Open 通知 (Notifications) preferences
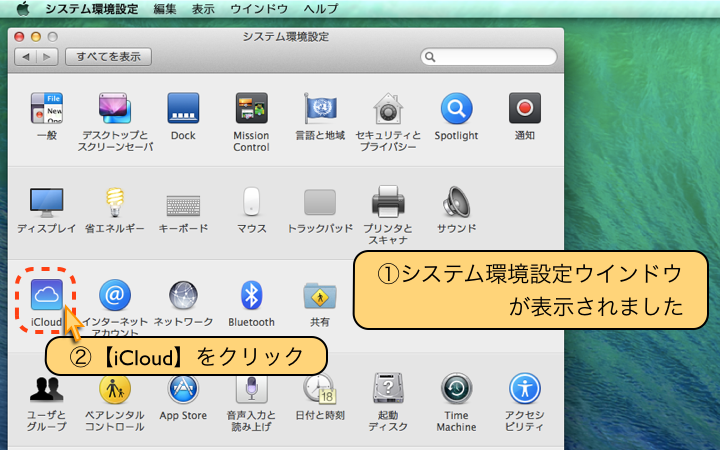 coord(524,108)
